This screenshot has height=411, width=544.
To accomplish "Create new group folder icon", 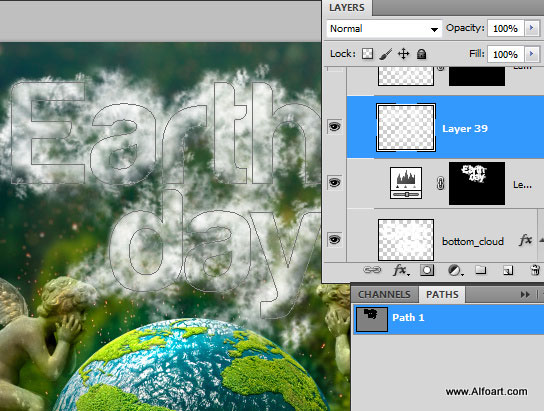I will point(481,269).
